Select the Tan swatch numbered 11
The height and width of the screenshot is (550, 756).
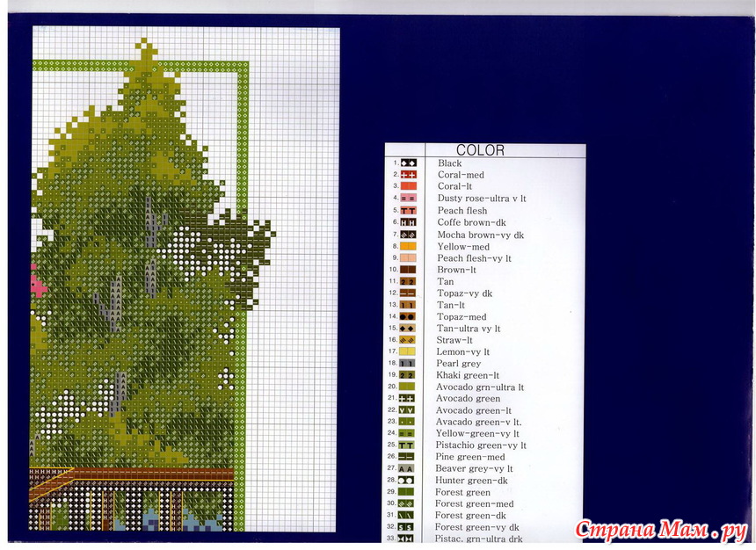coord(408,281)
